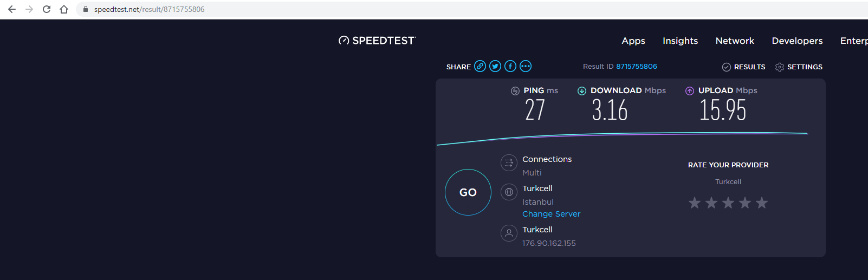868x280 pixels.
Task: Start the test with GO button
Action: coord(468,192)
